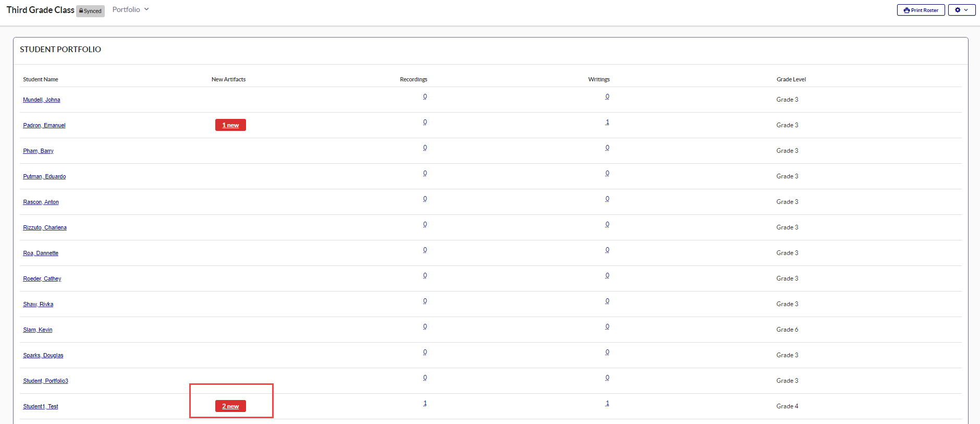Open Mundell, Johna's portfolio
Image resolution: width=980 pixels, height=424 pixels.
click(x=42, y=100)
